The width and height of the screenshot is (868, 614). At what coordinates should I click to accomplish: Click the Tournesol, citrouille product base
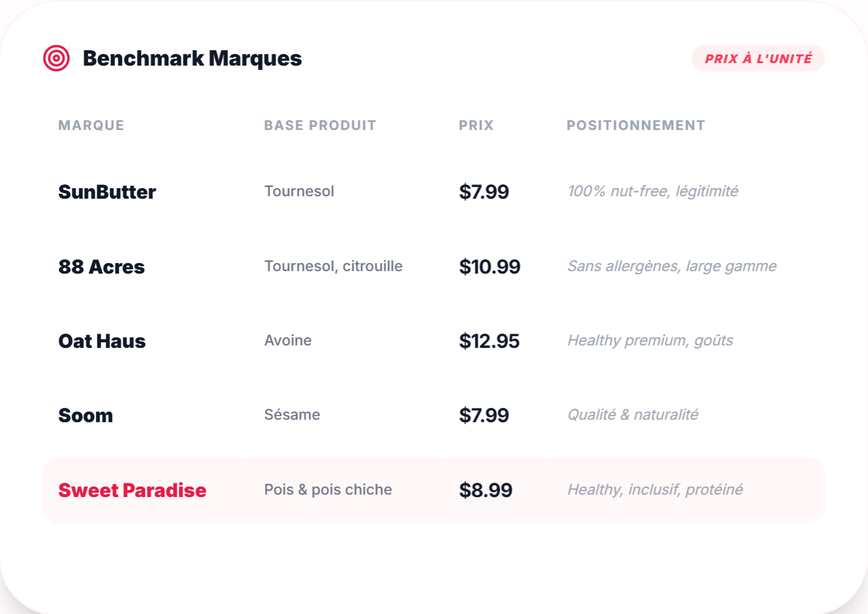[x=333, y=266]
